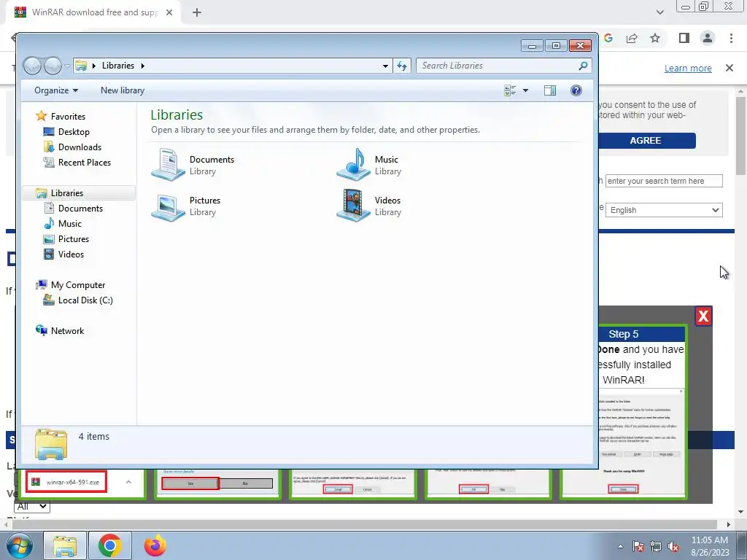Image resolution: width=747 pixels, height=560 pixels.
Task: Open Windows Start button
Action: click(20, 545)
